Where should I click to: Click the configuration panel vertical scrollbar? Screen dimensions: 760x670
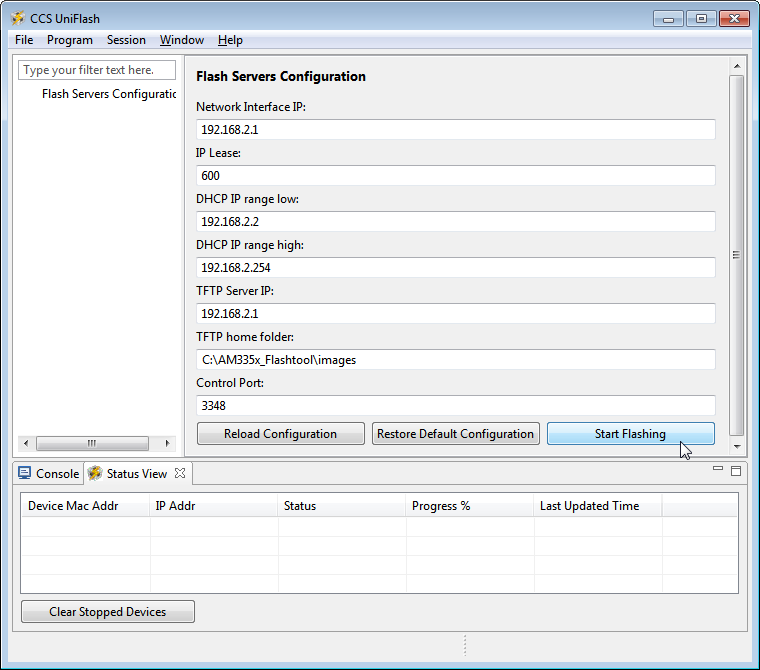[x=737, y=255]
